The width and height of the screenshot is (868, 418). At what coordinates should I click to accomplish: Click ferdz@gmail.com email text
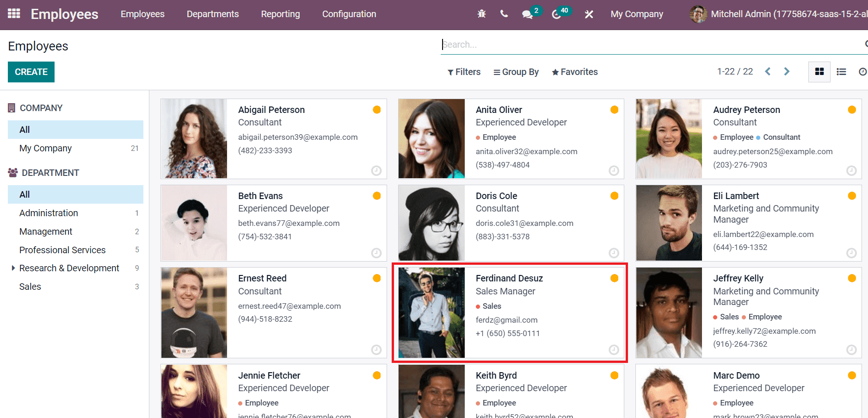506,320
